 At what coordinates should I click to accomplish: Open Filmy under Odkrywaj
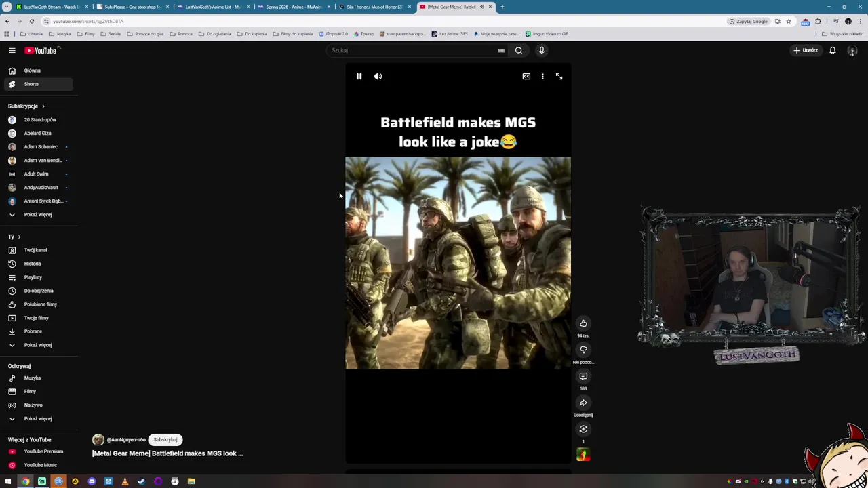[38, 392]
